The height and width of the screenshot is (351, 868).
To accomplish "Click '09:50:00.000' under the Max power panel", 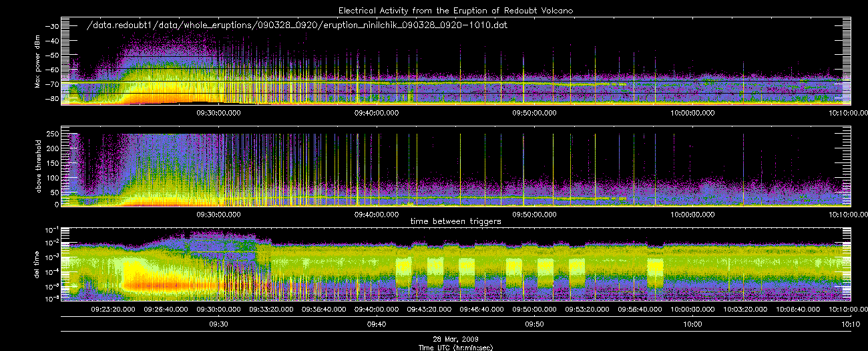I will (x=534, y=113).
